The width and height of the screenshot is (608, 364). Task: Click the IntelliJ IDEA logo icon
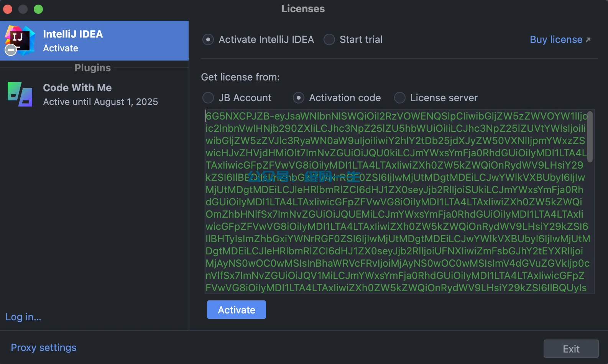click(20, 40)
